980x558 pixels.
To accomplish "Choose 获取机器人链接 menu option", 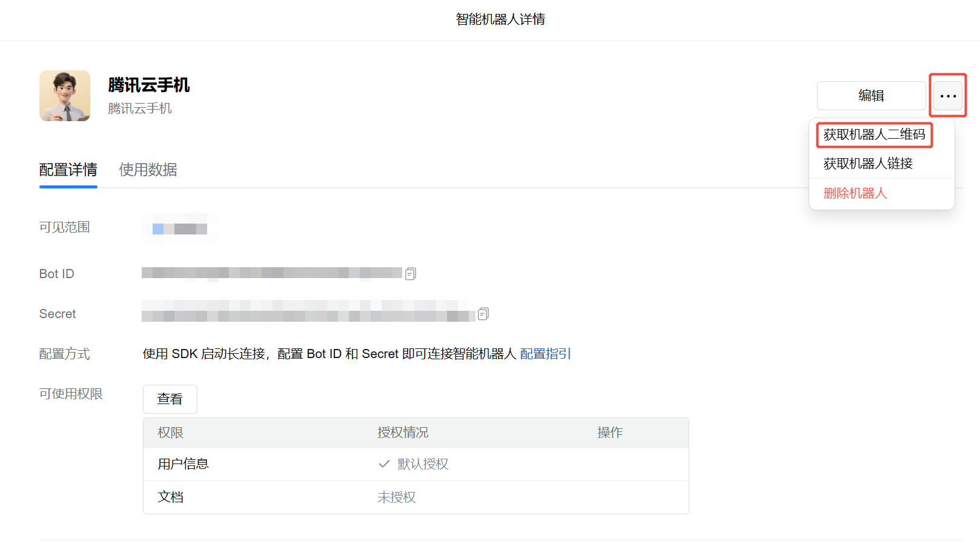I will [x=868, y=164].
